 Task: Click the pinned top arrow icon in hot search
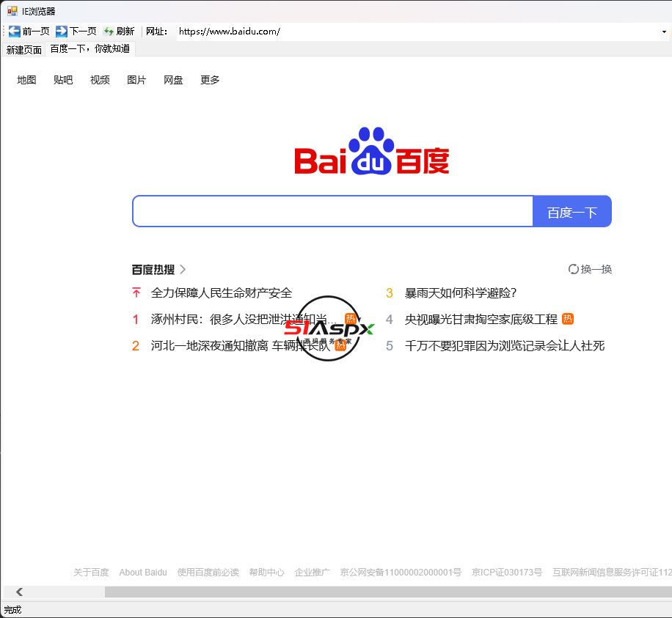tap(136, 293)
